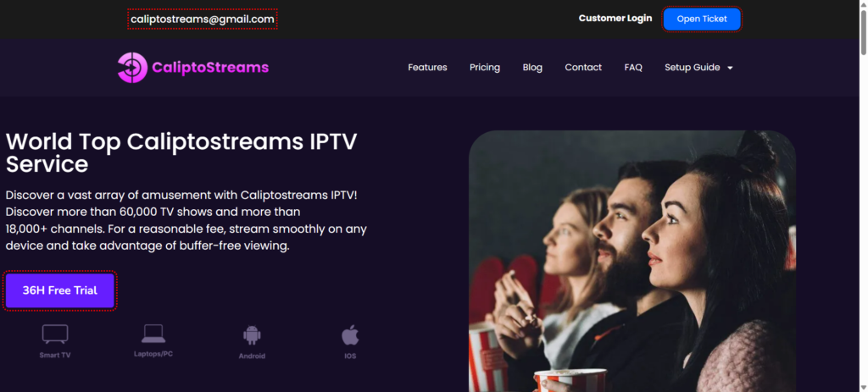Click the page's vertical scrollbar thumb
Viewport: 868px width, 392px height.
tap(863, 31)
